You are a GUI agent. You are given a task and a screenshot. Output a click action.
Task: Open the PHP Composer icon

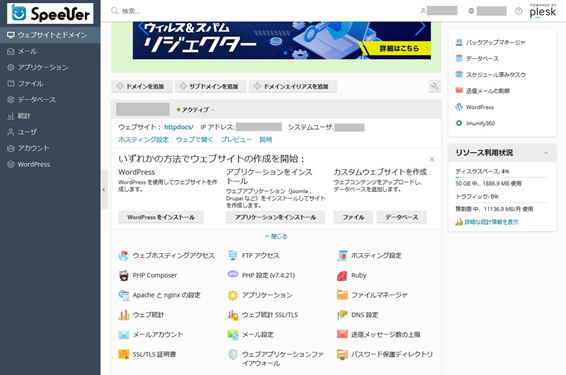pos(124,275)
